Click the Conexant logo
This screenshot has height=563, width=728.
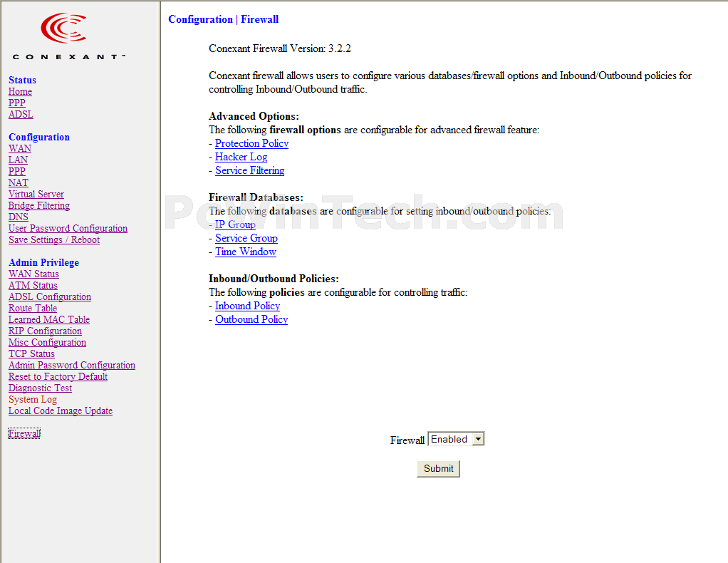tap(68, 36)
